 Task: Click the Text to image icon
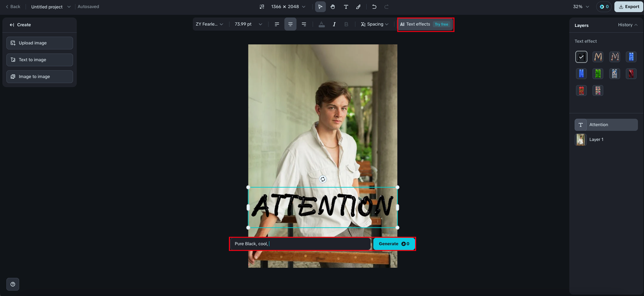click(13, 59)
